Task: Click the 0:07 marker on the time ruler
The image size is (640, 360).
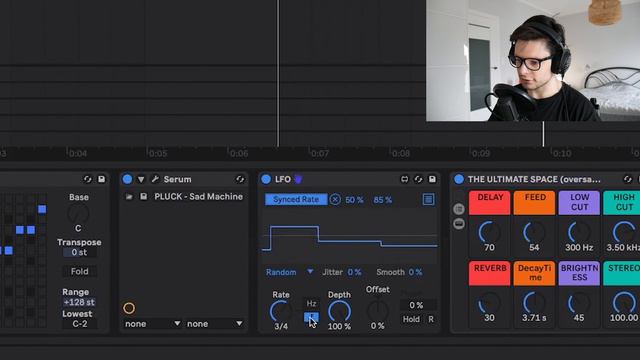Action: tap(320, 153)
